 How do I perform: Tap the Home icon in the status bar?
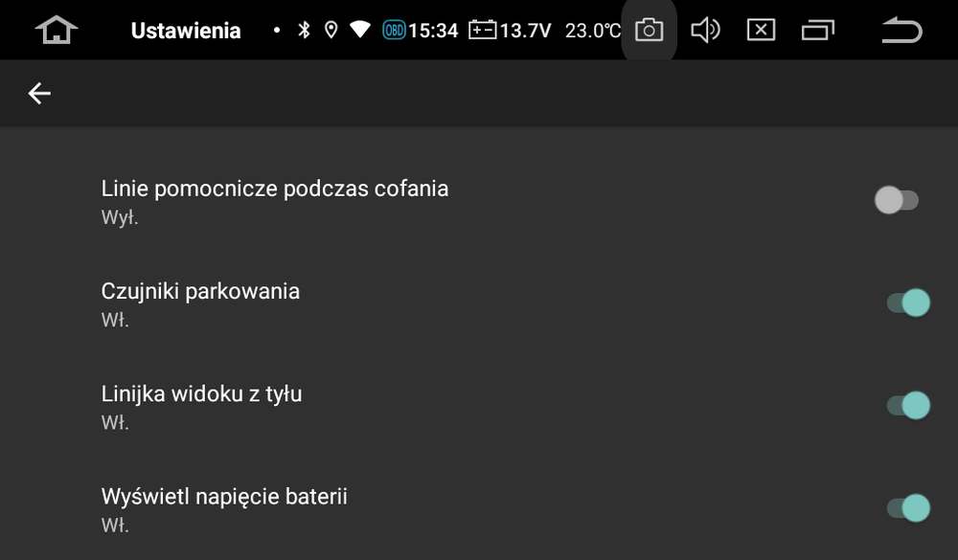(x=55, y=30)
